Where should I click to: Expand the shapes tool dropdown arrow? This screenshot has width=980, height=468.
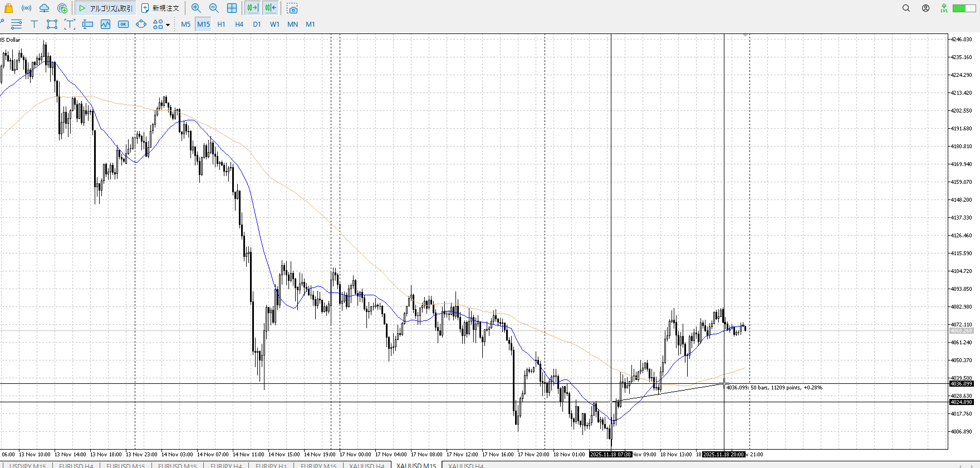[168, 25]
